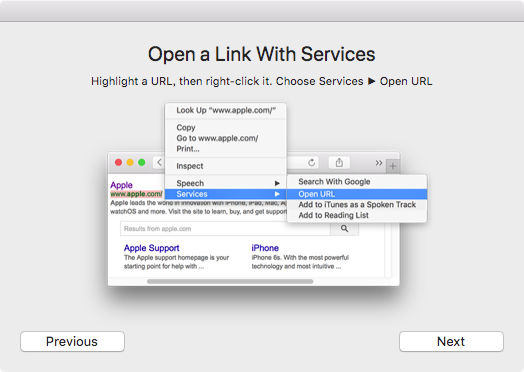Click the Results from apple.com search field
The height and width of the screenshot is (372, 524).
coord(226,229)
